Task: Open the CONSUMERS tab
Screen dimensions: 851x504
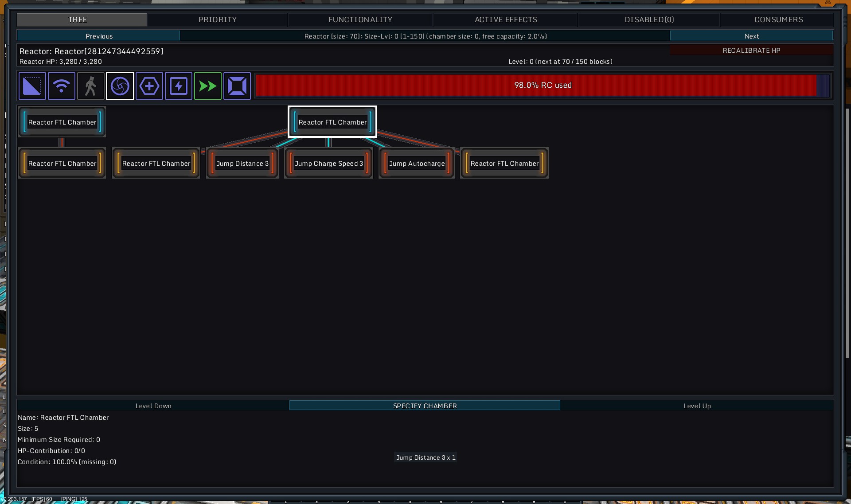Action: 778,20
